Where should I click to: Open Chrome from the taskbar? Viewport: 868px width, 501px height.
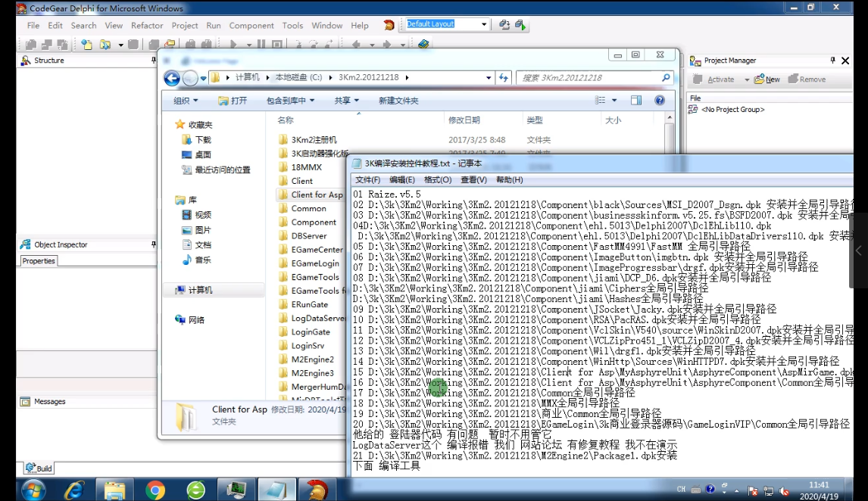point(155,490)
